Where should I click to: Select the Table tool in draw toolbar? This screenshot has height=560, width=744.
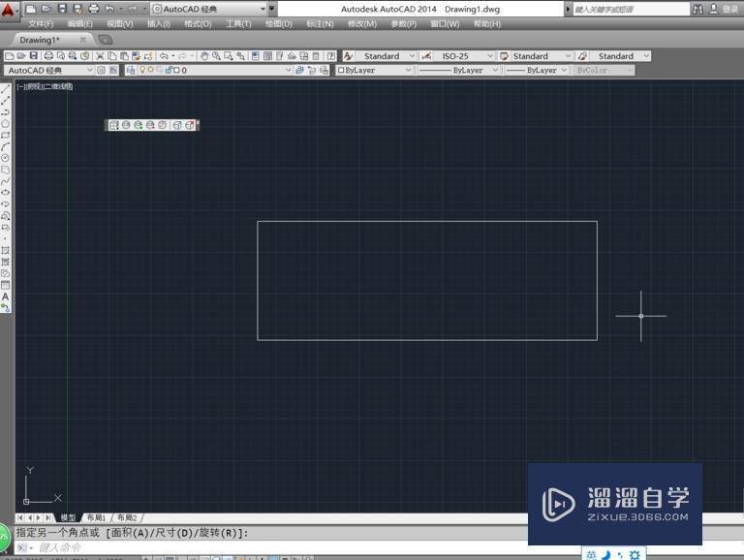coord(5,285)
